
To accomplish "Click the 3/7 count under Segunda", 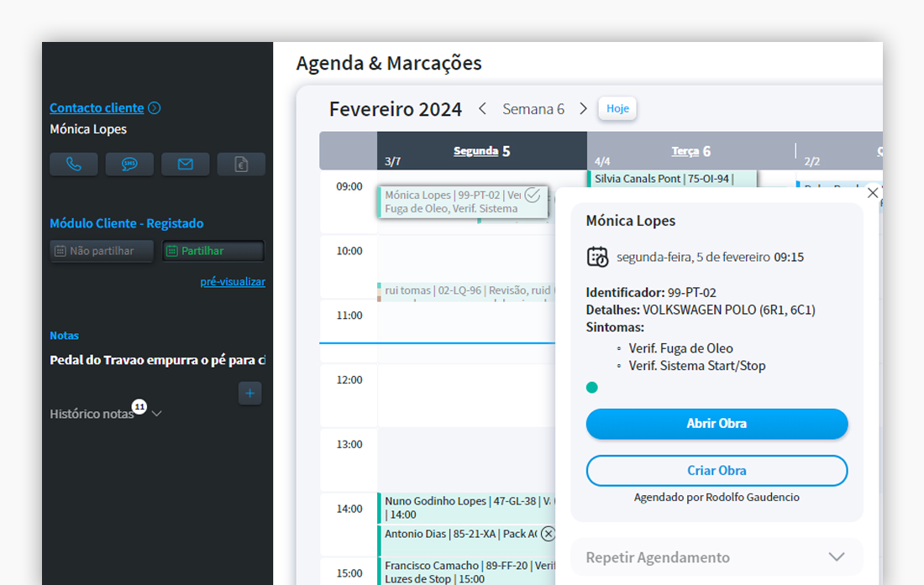I will coord(392,161).
